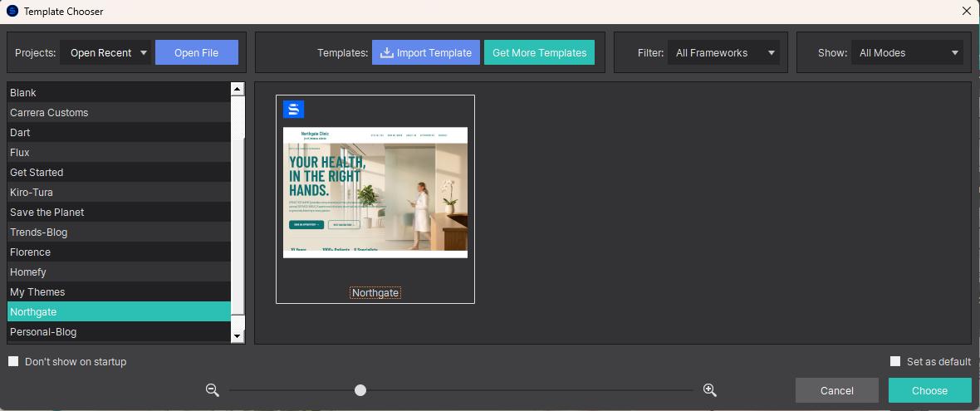
Task: Choose Save the Planet template
Action: click(x=119, y=213)
